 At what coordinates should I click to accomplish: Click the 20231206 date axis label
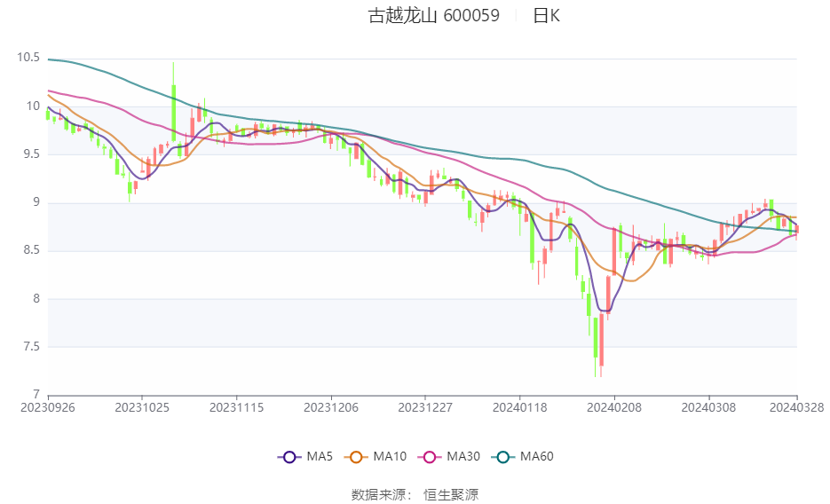click(331, 408)
